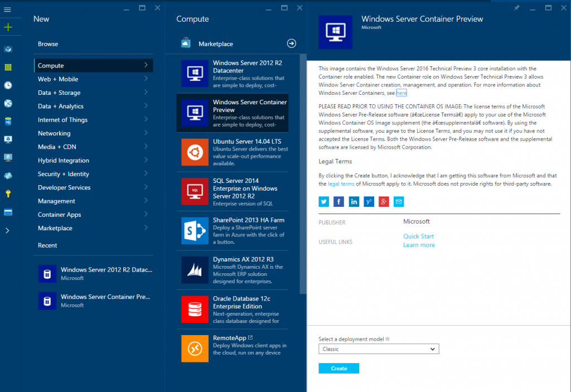Image resolution: width=571 pixels, height=392 pixels.
Task: Expand the Internet of Things category
Action: 93,119
